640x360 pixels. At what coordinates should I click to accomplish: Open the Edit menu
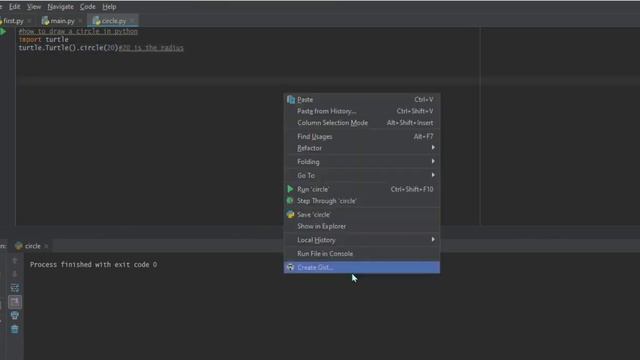15,7
